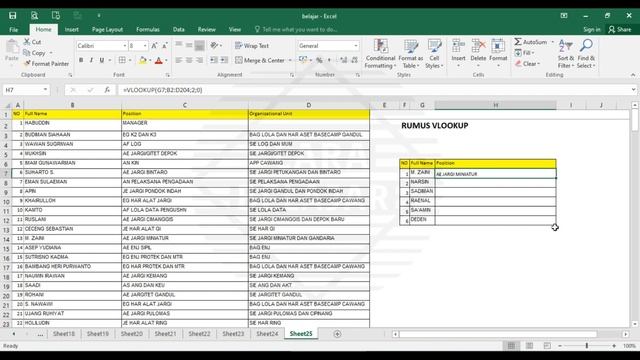Open the borders button
The image size is (640, 360).
coord(122,60)
